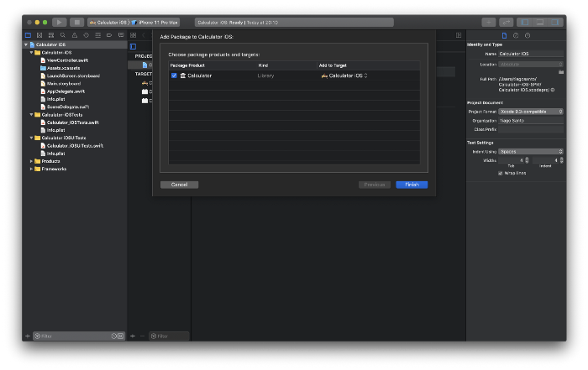This screenshot has width=588, height=370.
Task: Open the Find navigator magnifier icon
Action: point(63,35)
